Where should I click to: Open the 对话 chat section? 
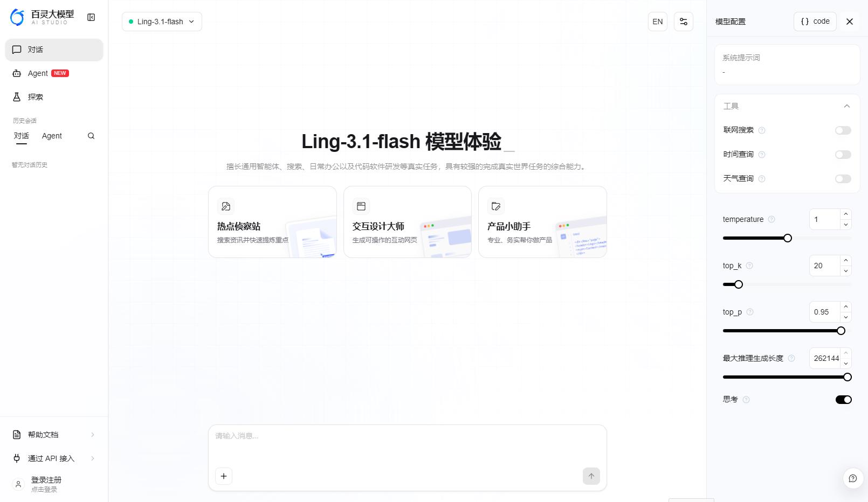[x=54, y=50]
